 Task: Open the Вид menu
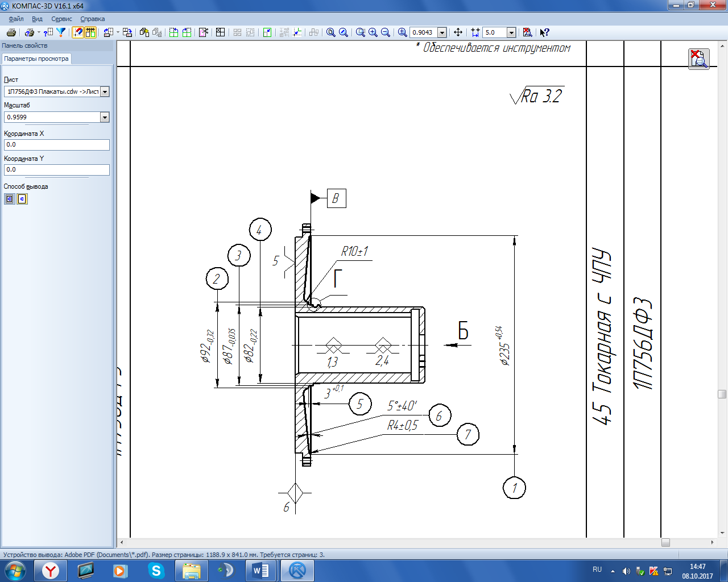(x=37, y=19)
